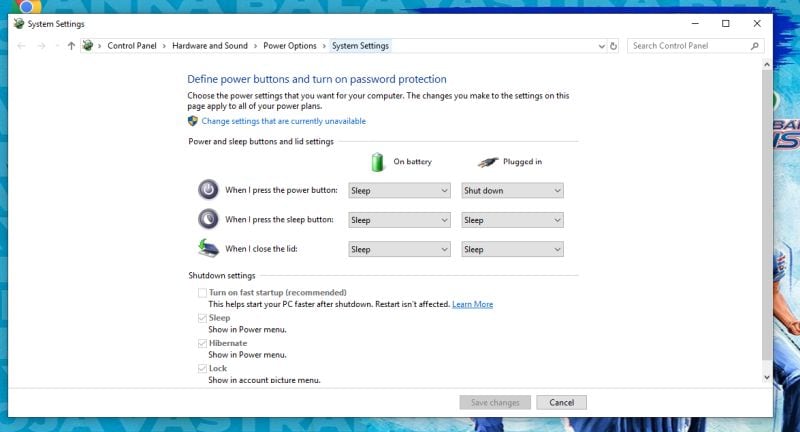Click the Back navigation arrow
Viewport: 800px width, 432px height.
(22, 46)
